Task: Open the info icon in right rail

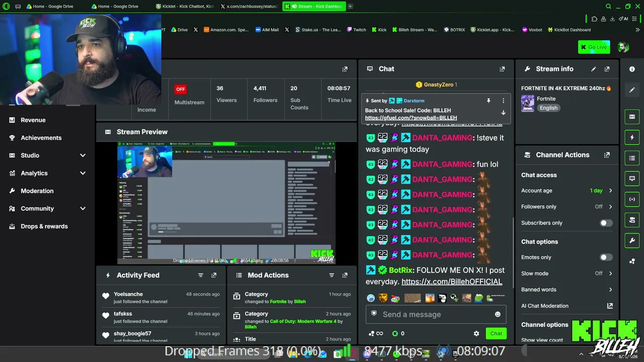Action: 632,69
